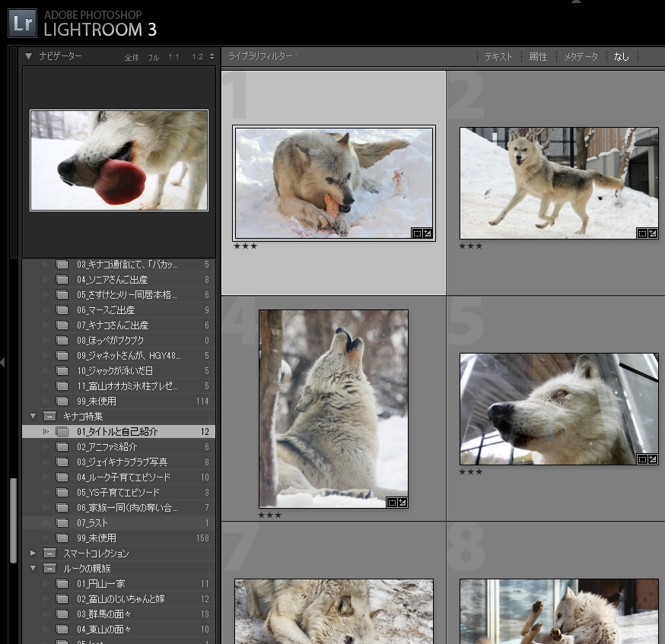665x644 pixels.
Task: Click collection icon beside 06_マースご出産
Action: coord(62,310)
